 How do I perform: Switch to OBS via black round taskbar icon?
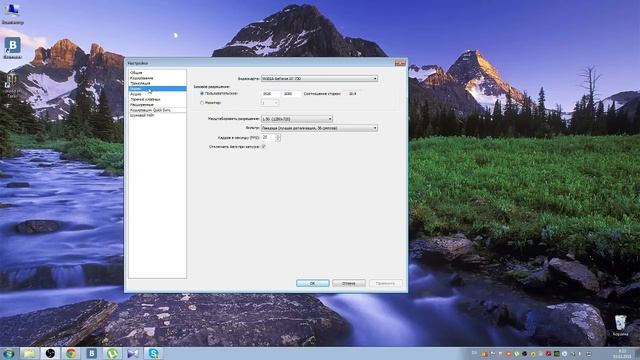tap(50, 353)
